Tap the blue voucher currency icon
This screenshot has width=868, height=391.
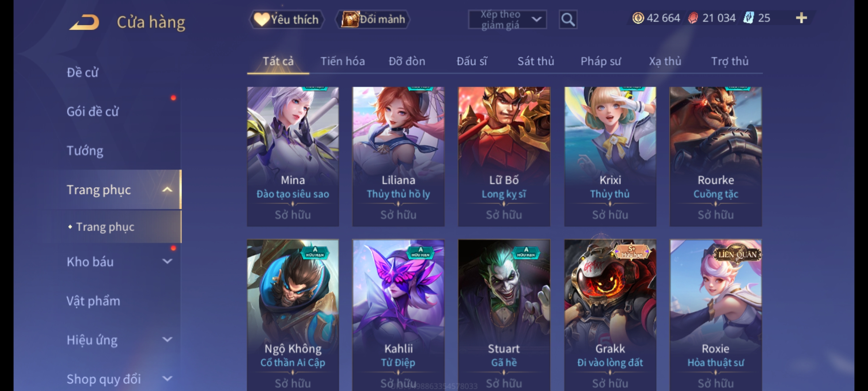tap(749, 18)
